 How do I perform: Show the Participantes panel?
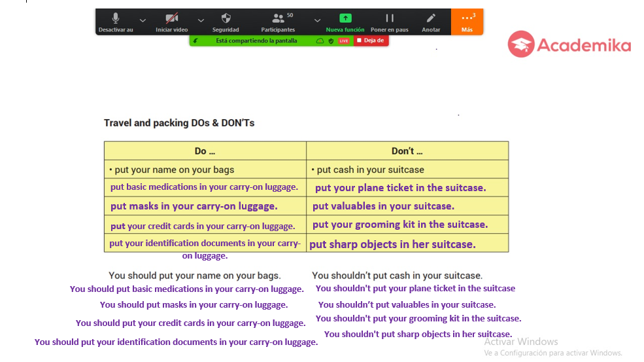[278, 22]
